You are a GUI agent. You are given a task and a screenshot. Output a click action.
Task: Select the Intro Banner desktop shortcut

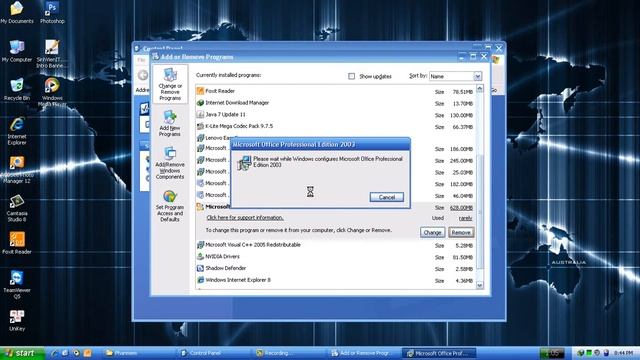tap(52, 53)
